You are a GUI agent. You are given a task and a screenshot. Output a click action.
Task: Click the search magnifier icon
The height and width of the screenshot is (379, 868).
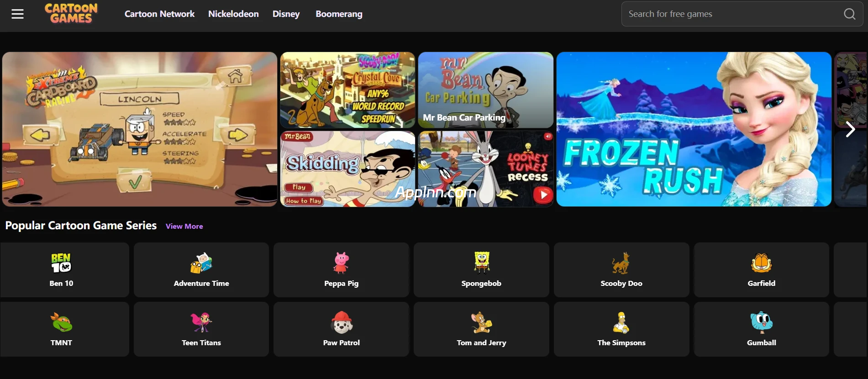pyautogui.click(x=849, y=14)
